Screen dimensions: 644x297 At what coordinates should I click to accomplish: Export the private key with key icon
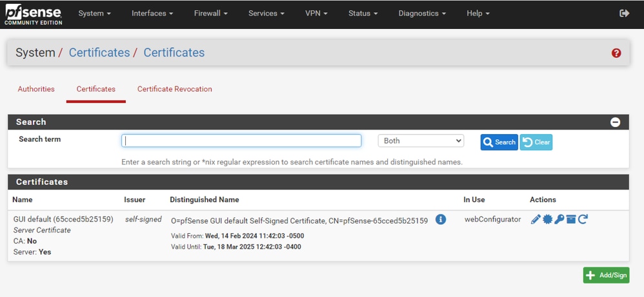(559, 220)
